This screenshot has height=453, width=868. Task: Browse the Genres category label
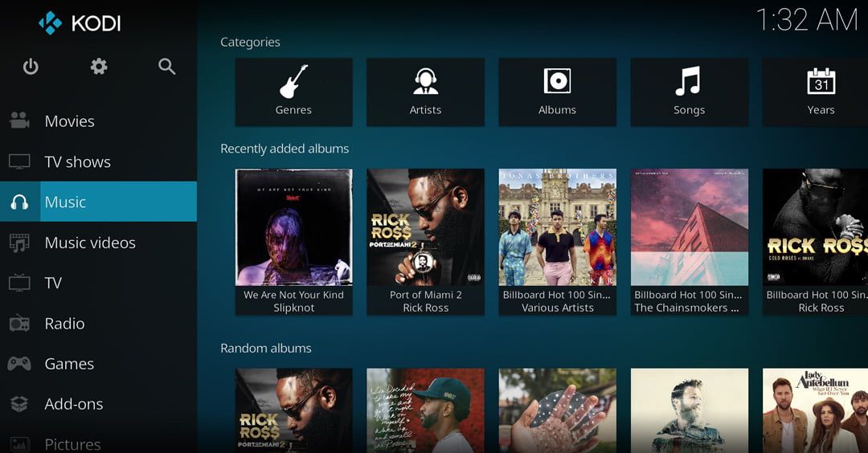point(293,110)
